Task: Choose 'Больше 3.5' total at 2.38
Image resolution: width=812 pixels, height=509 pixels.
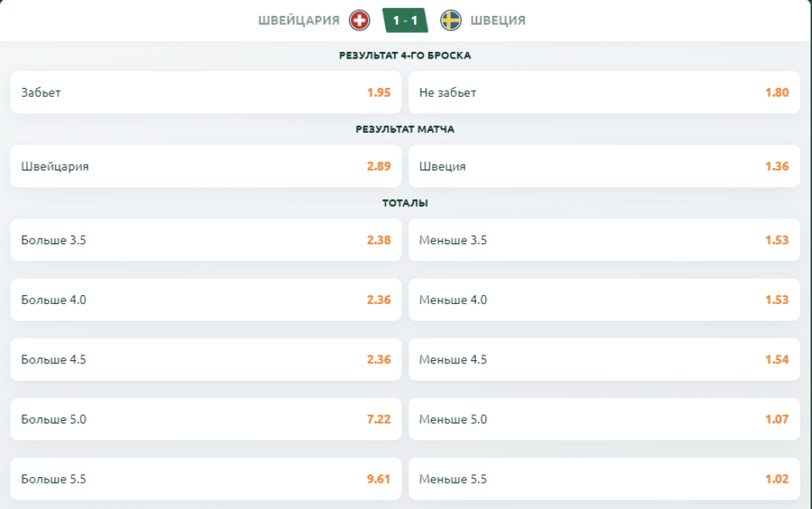Action: pos(206,240)
